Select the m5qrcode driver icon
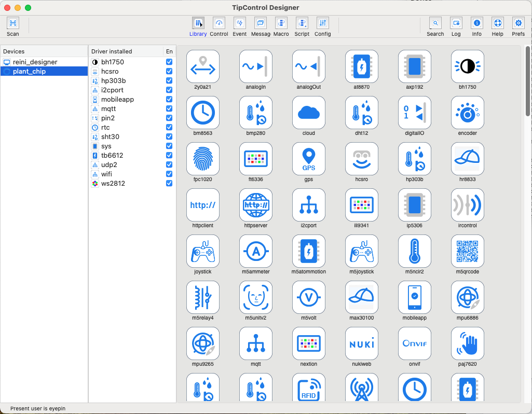 [x=467, y=252]
